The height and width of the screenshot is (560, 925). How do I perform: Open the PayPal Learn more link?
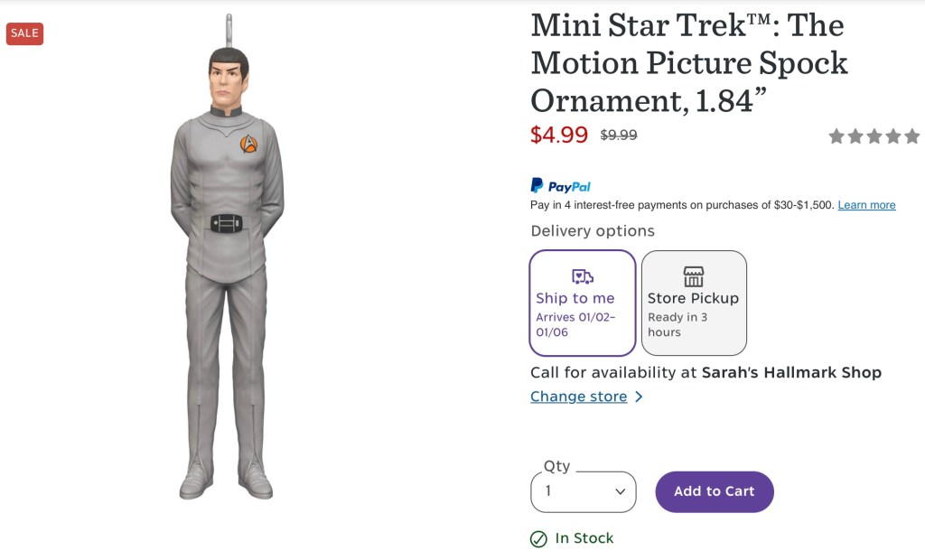pyautogui.click(x=866, y=205)
